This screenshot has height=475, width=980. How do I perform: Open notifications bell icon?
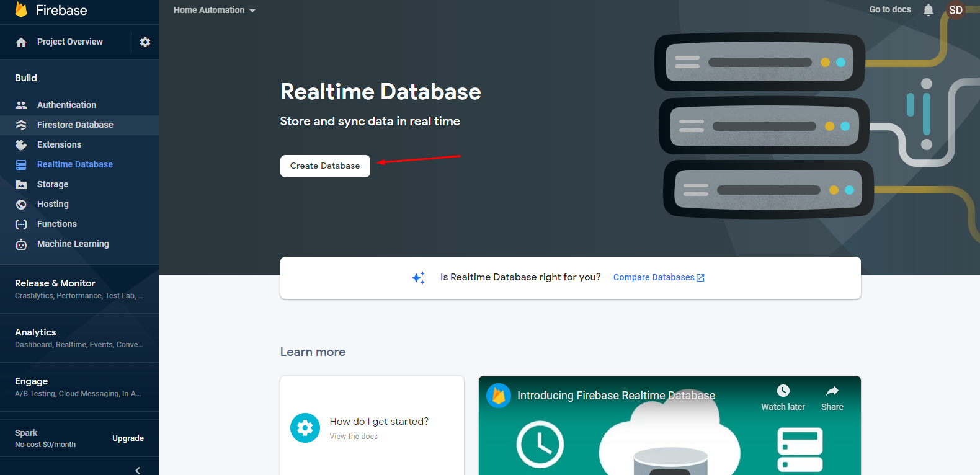click(x=929, y=10)
